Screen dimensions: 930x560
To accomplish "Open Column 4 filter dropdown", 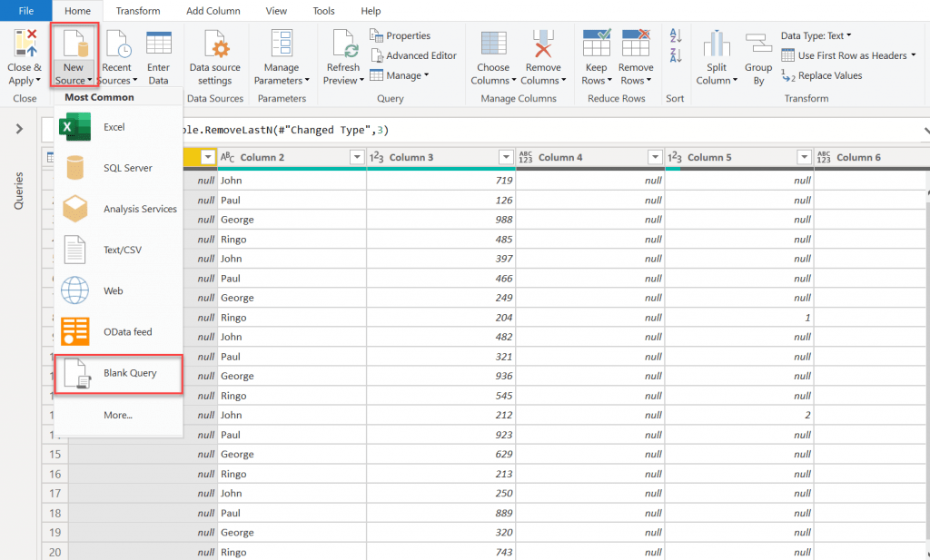I will click(x=655, y=157).
